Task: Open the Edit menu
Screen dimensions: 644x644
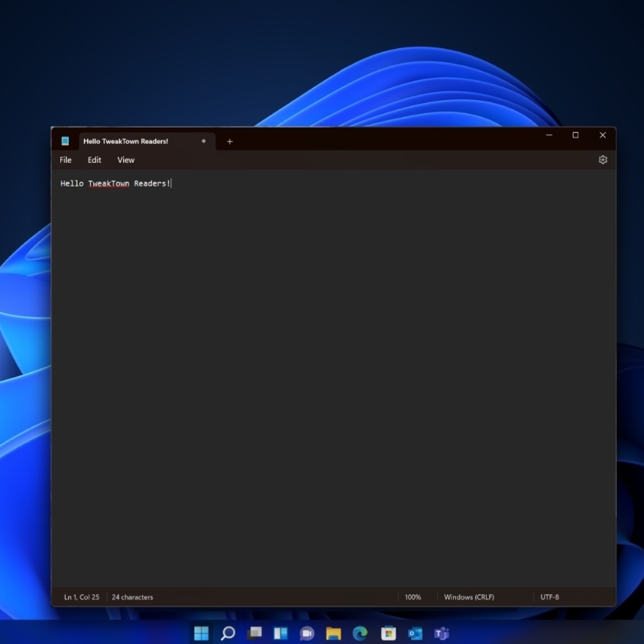Action: click(94, 160)
